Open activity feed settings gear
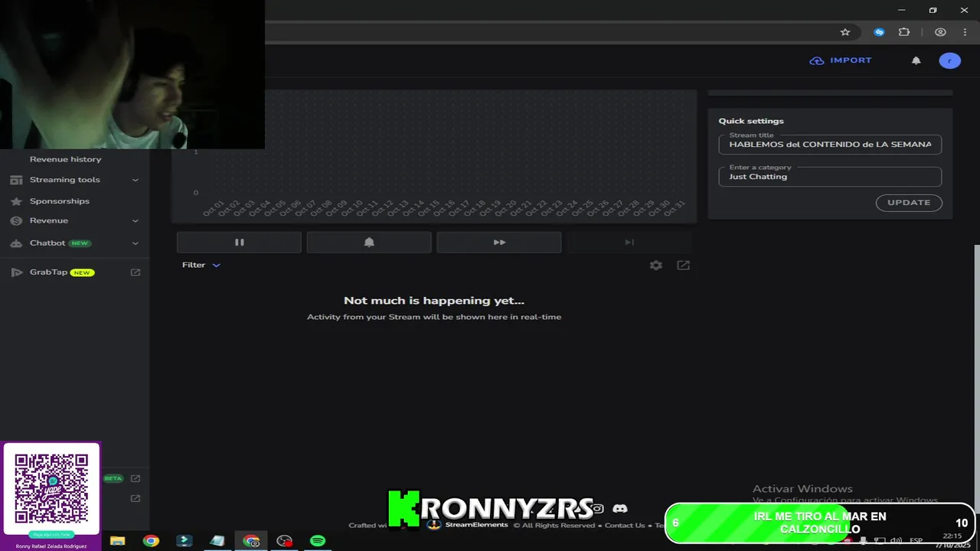This screenshot has width=980, height=551. click(656, 265)
